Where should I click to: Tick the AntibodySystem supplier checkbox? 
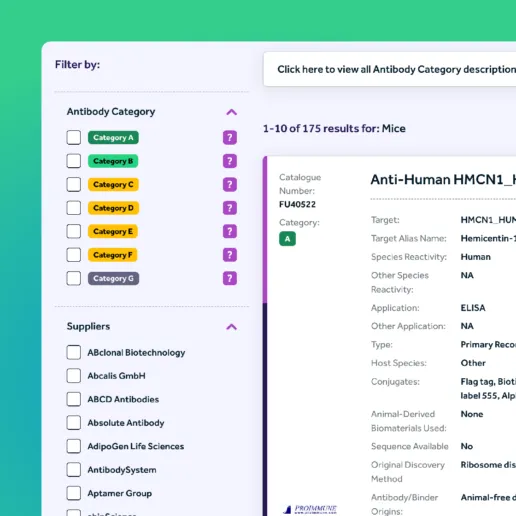click(x=73, y=470)
